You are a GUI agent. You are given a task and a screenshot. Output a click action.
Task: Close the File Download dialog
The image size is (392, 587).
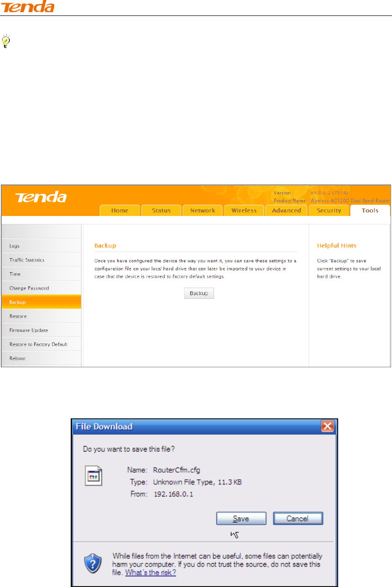327,426
